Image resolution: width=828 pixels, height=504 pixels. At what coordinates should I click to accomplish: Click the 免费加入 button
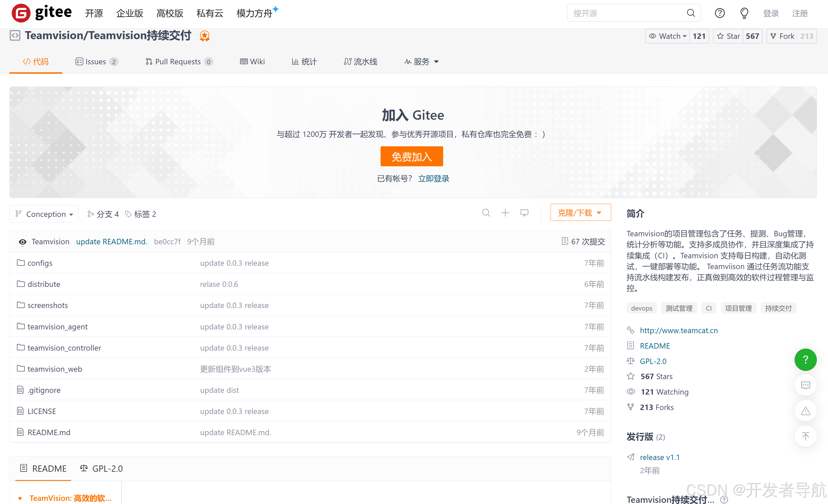(411, 157)
